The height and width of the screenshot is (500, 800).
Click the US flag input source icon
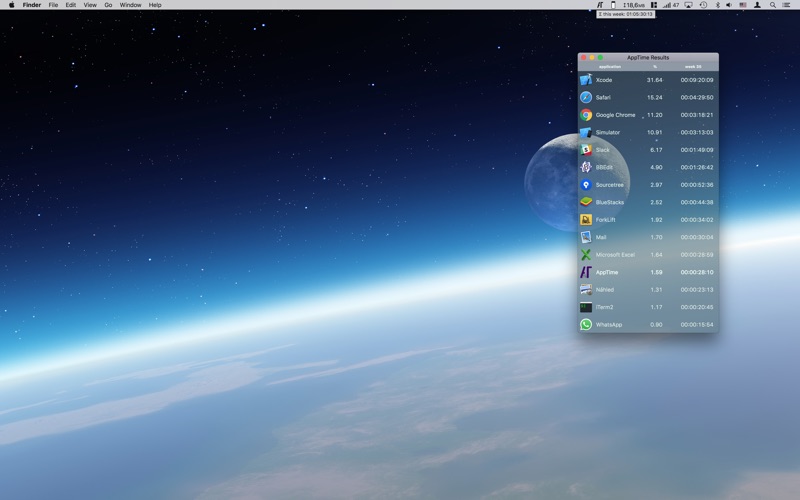coord(743,5)
